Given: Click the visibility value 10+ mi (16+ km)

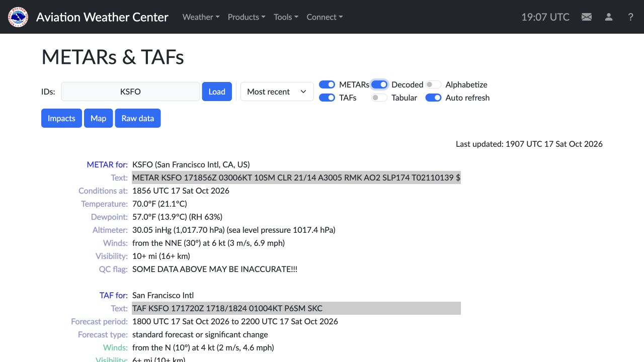Looking at the screenshot, I should (x=161, y=256).
